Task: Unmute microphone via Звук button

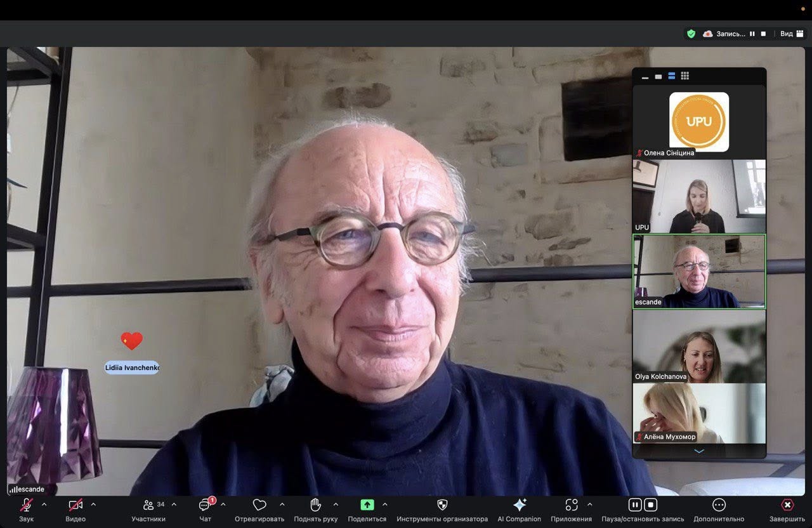Action: click(x=27, y=505)
